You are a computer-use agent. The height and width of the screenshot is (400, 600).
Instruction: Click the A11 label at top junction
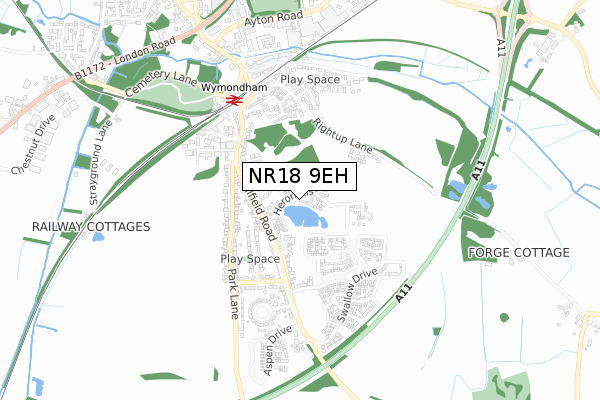(502, 48)
